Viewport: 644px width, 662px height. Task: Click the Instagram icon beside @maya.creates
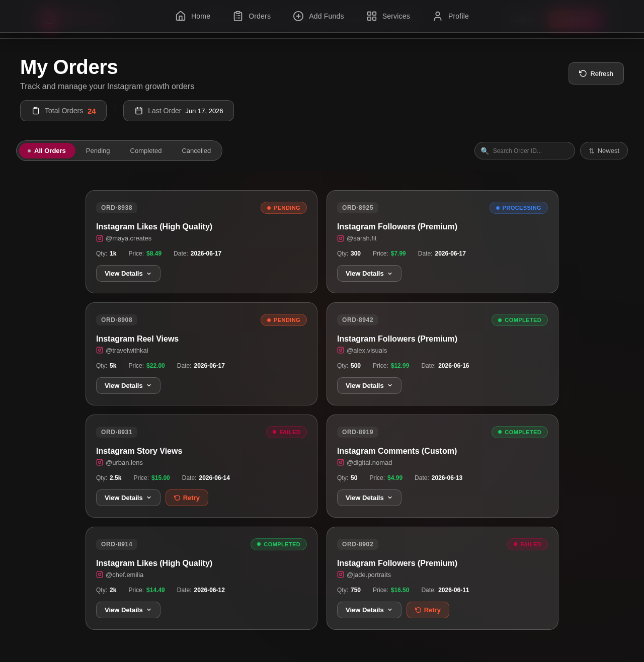pos(100,238)
